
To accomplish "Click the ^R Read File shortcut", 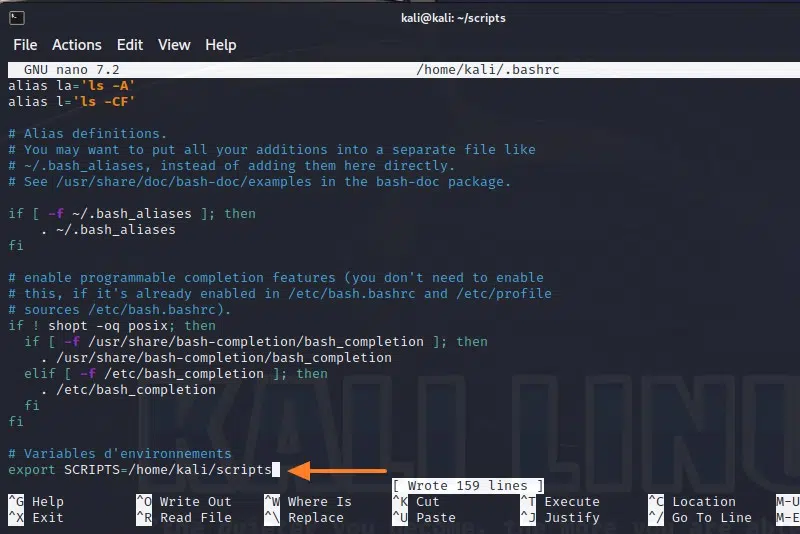I will [184, 518].
